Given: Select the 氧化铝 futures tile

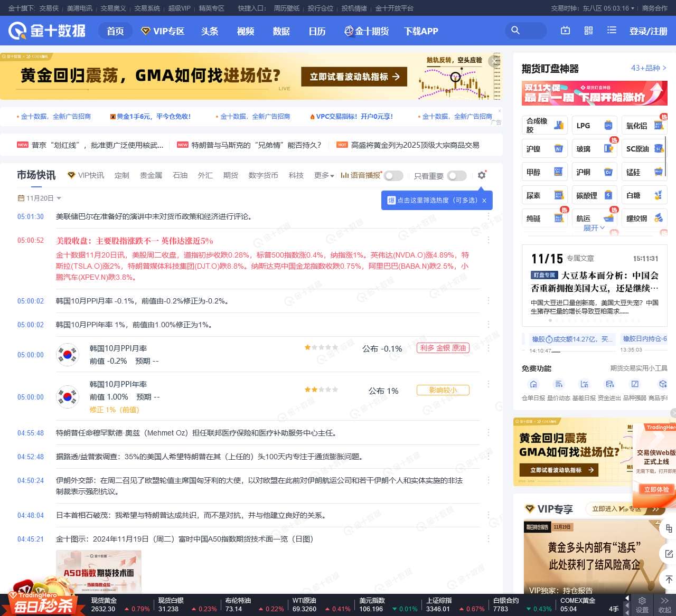Looking at the screenshot, I should coord(644,126).
